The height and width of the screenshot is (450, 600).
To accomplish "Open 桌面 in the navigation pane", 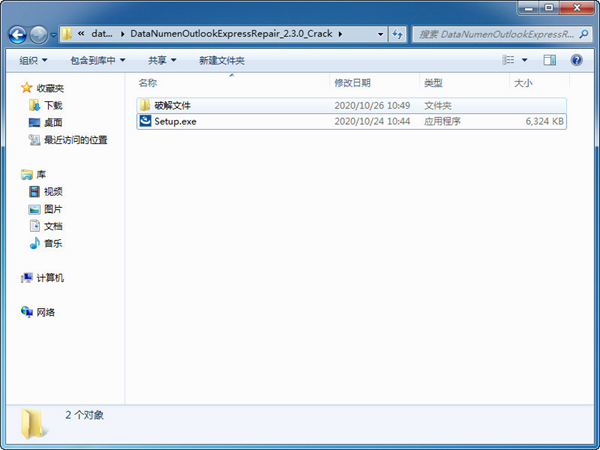I will [x=53, y=122].
